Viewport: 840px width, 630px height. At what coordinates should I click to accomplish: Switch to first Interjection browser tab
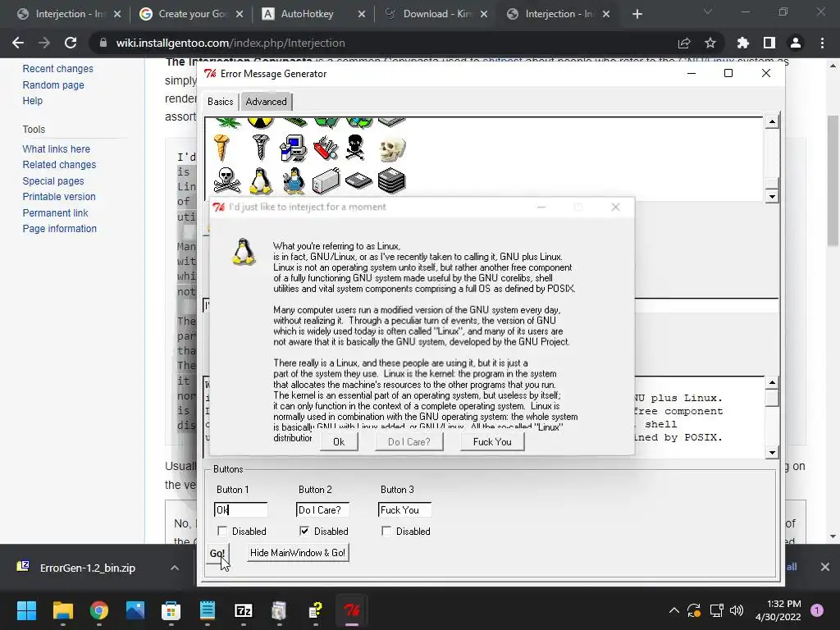point(69,14)
